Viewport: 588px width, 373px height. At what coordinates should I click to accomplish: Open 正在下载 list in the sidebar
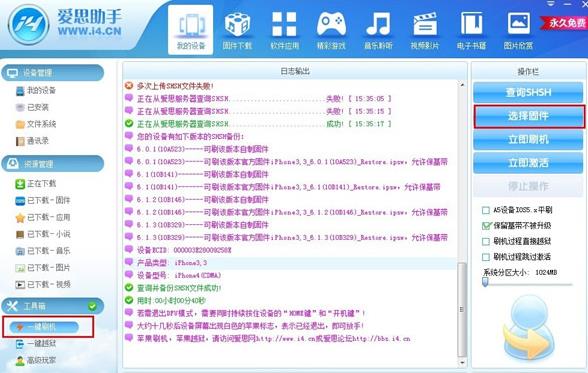tap(36, 183)
